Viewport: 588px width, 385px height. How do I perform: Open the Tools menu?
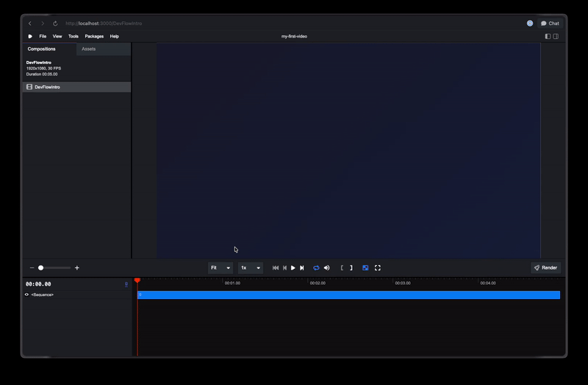point(73,36)
